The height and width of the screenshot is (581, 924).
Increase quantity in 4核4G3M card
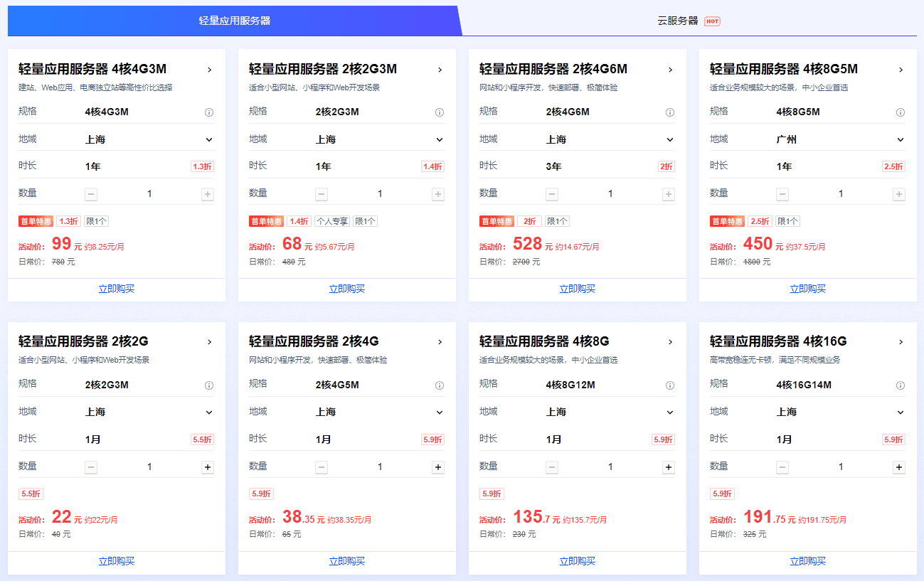(208, 194)
